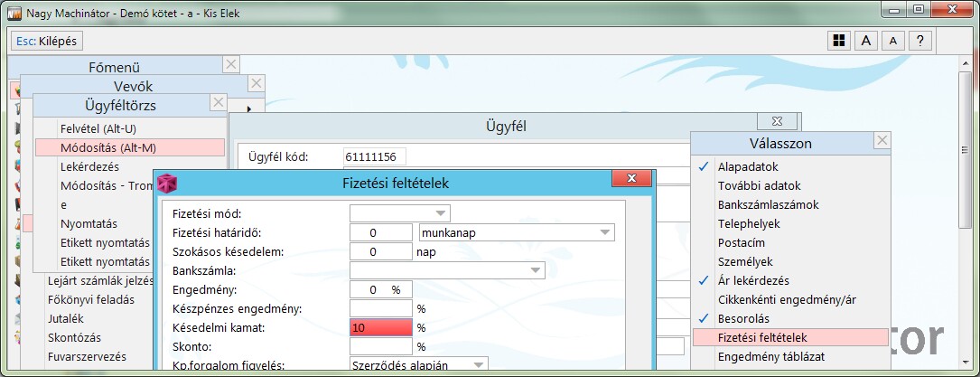This screenshot has width=980, height=377.
Task: Click the Ügyfél kód field 61111156
Action: (374, 156)
